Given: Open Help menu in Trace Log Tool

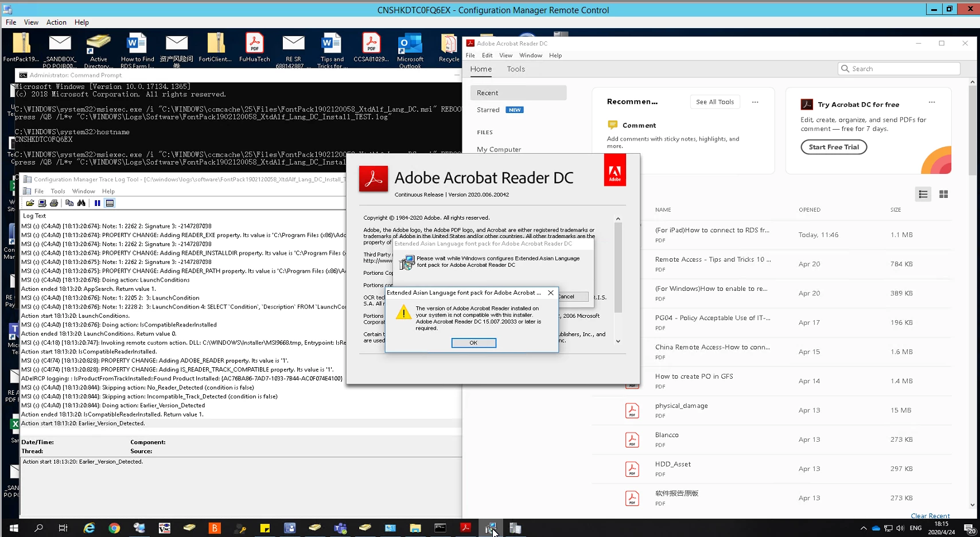Looking at the screenshot, I should coord(108,191).
